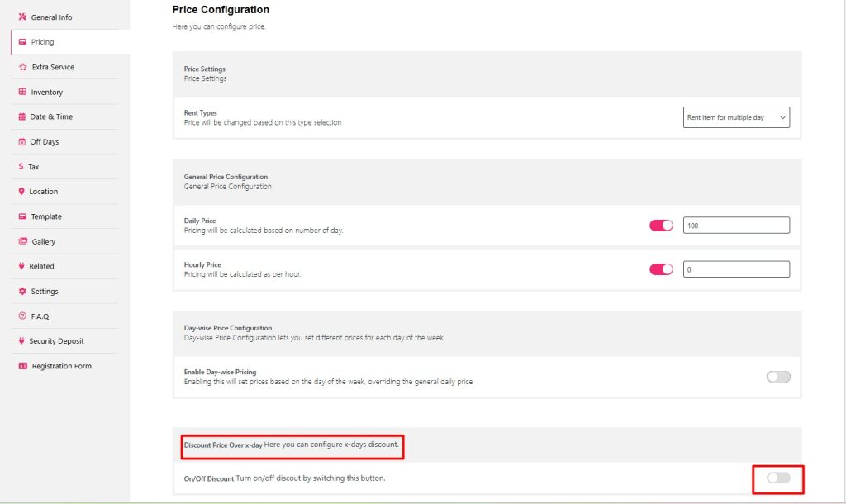Click the F.A.Q question mark icon
846x504 pixels.
coord(22,316)
